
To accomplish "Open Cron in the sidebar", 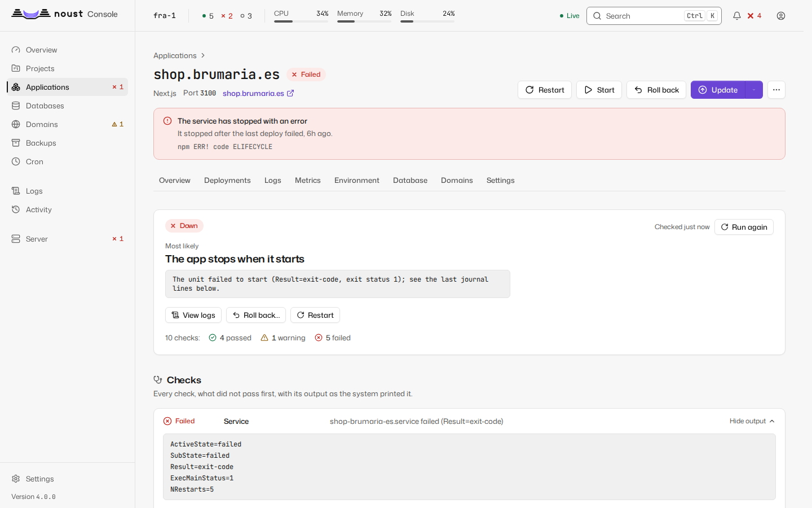I will click(x=67, y=161).
